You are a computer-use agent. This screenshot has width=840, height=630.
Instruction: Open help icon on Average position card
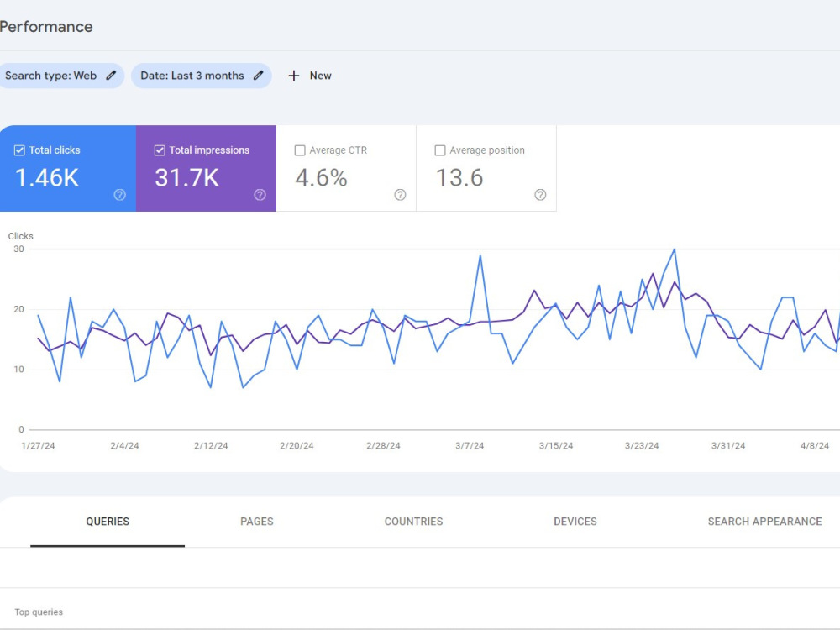pyautogui.click(x=540, y=195)
